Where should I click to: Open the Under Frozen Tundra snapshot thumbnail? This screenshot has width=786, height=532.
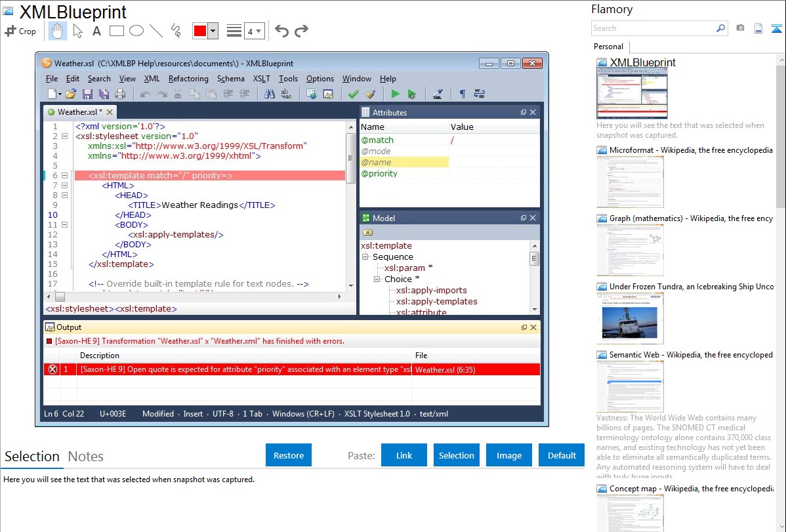(630, 317)
